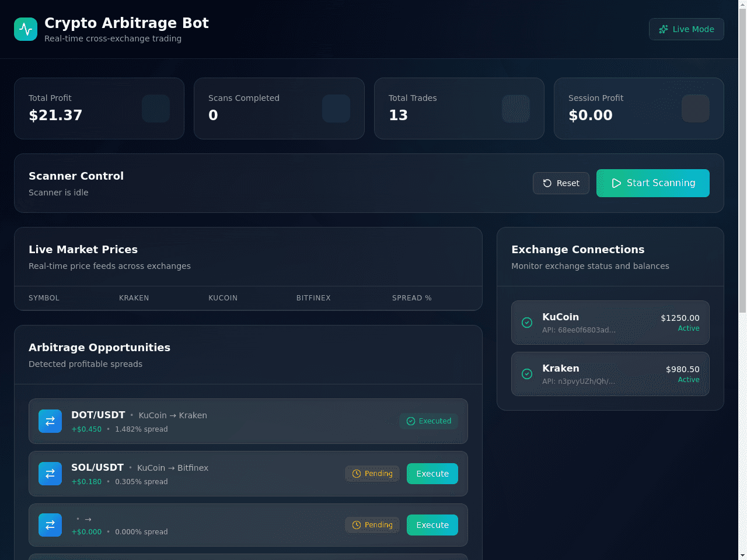Screen dimensions: 747x560
Task: Click the KUCOIN column header
Action: [223, 298]
